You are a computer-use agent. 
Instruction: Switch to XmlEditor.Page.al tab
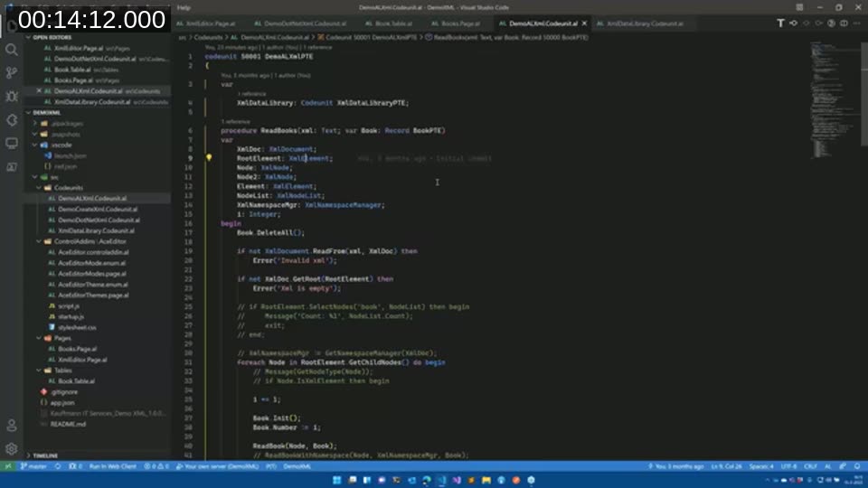tap(211, 23)
